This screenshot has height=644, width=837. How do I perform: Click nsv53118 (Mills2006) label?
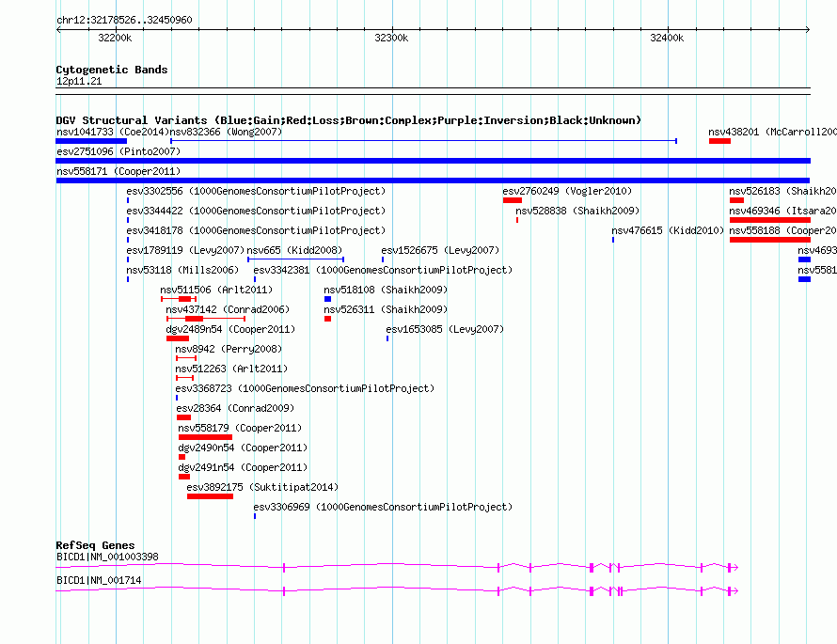[182, 270]
